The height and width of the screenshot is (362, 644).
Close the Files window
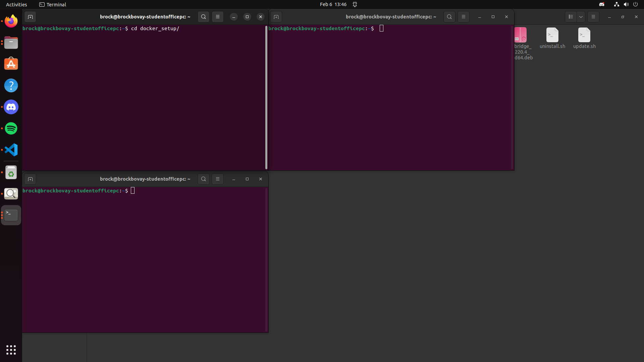(x=636, y=17)
